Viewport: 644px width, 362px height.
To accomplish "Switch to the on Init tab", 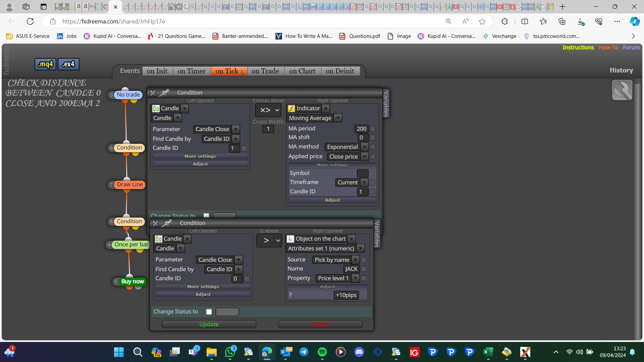I will [157, 71].
